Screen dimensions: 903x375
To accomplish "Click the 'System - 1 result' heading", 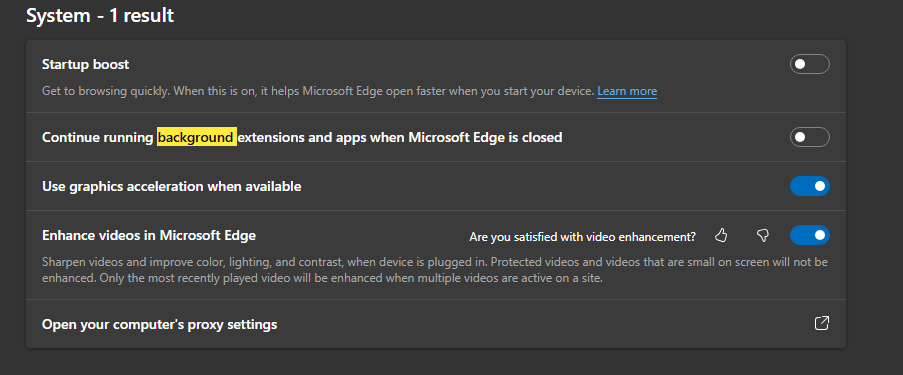I will pyautogui.click(x=100, y=15).
